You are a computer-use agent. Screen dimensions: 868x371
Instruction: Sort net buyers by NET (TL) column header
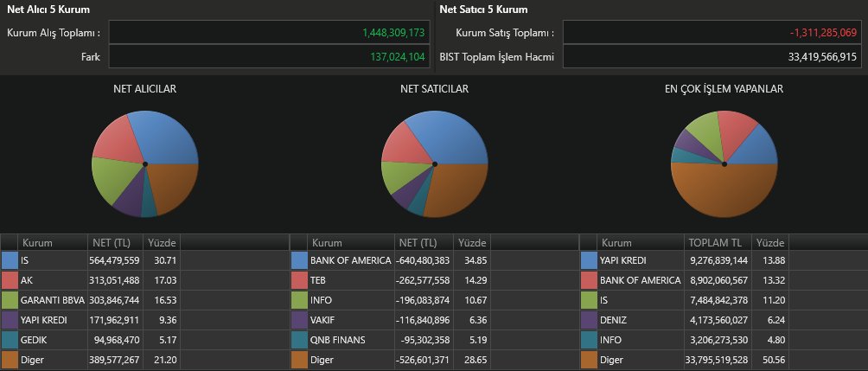coord(115,242)
